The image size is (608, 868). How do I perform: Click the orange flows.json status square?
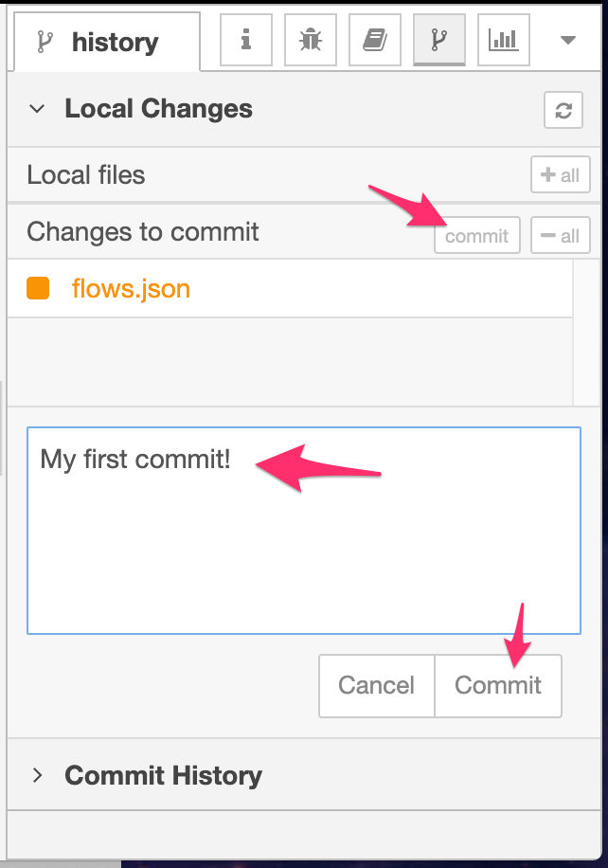pos(38,288)
